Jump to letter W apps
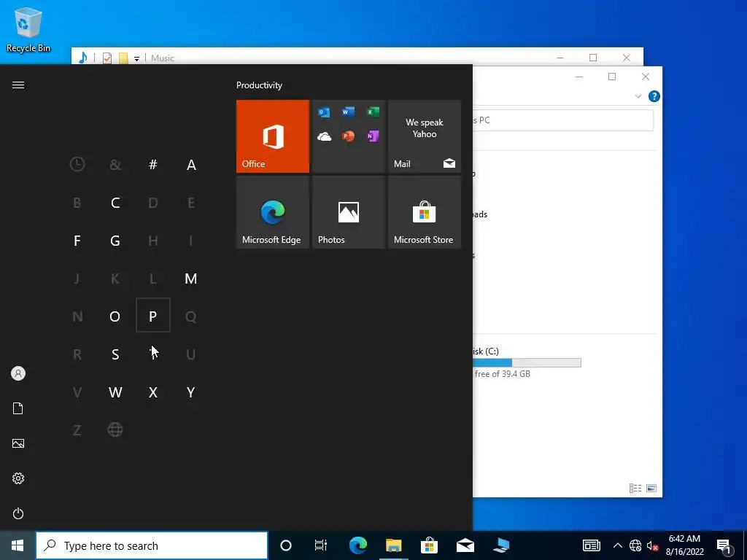 click(x=115, y=392)
